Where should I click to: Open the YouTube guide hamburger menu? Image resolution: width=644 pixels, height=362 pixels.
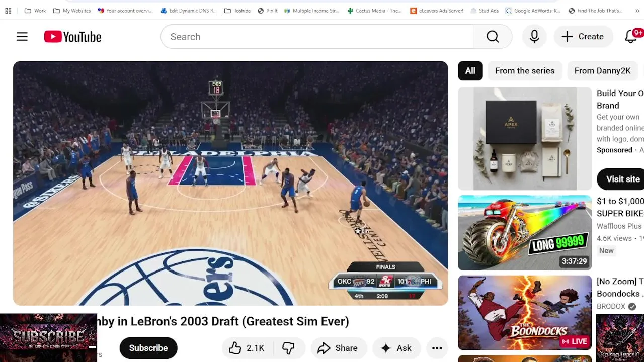(22, 37)
